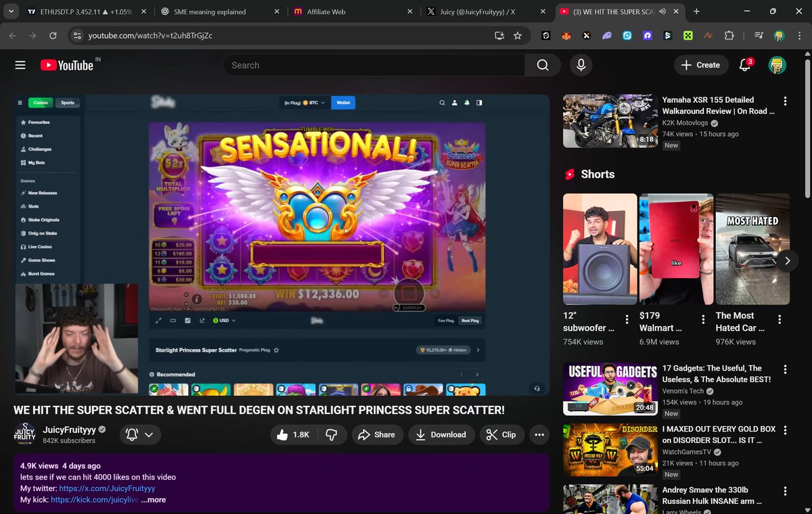
Task: Open the kick.com/juicylive link
Action: click(94, 500)
